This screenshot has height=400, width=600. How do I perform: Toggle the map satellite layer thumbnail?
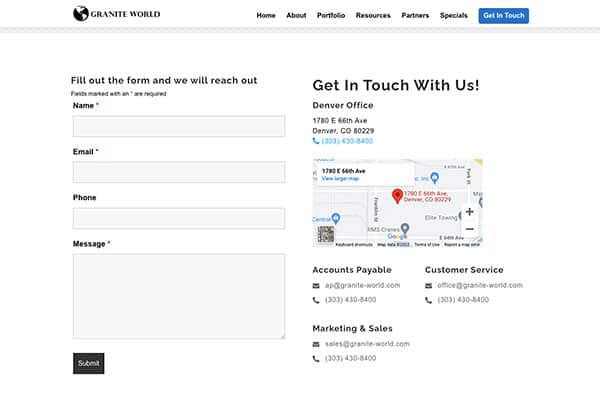(325, 234)
